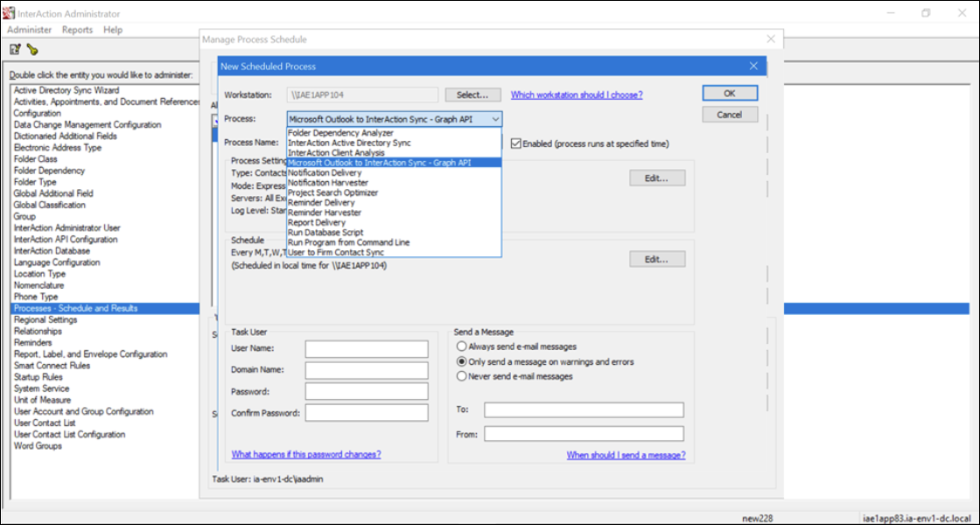
Task: Click the Select... workstation button
Action: (472, 95)
